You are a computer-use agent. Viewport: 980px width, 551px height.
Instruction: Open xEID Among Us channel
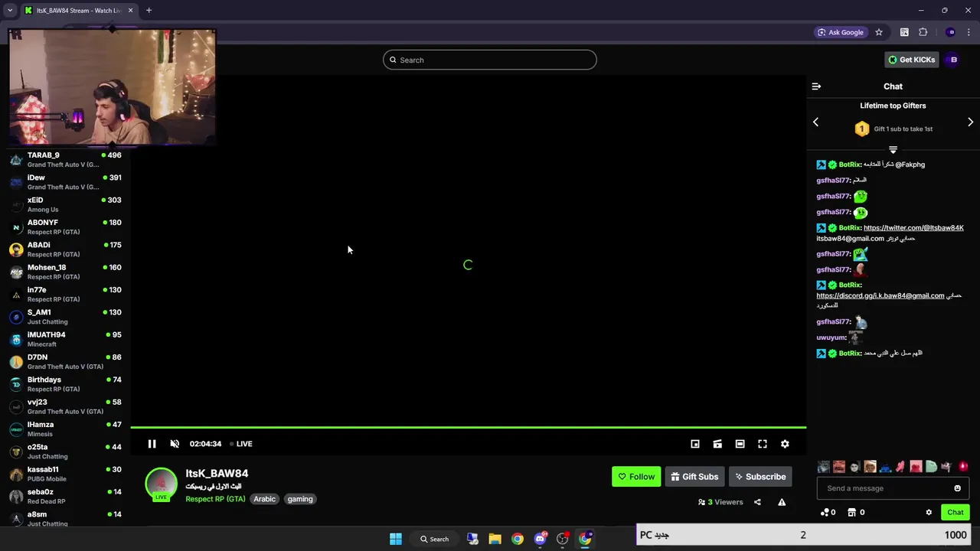tap(65, 204)
